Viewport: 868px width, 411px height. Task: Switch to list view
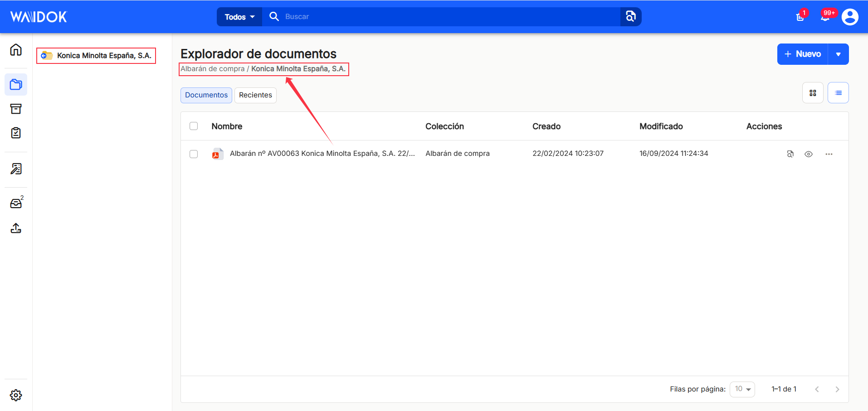[838, 93]
